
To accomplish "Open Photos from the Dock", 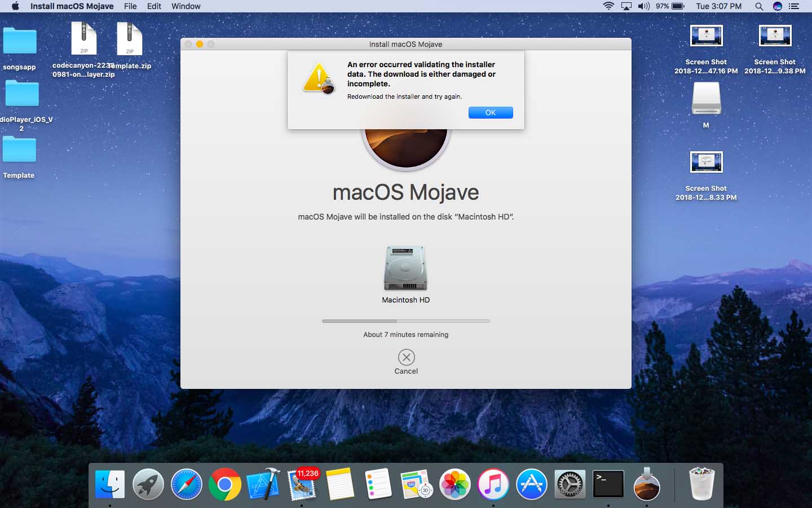I will coord(455,484).
